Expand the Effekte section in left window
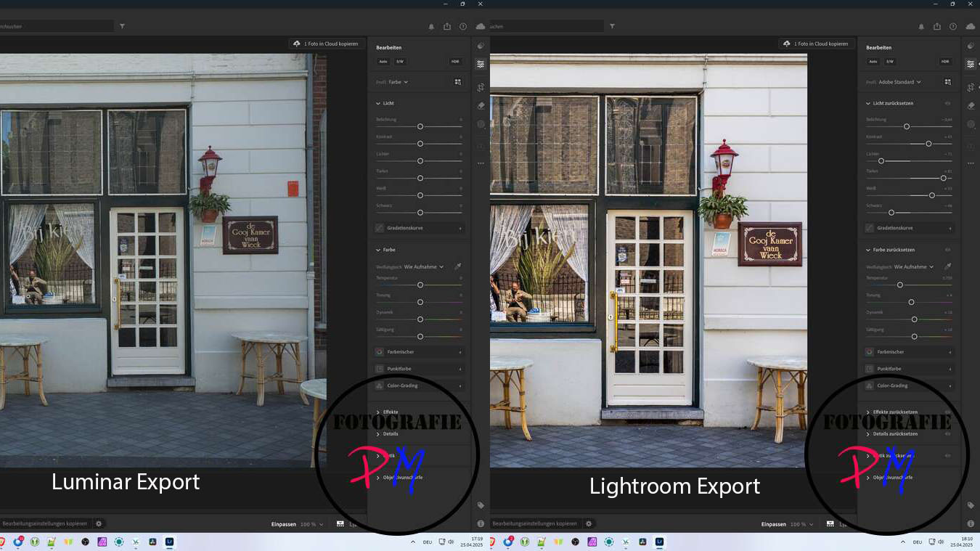The width and height of the screenshot is (980, 551). (378, 412)
